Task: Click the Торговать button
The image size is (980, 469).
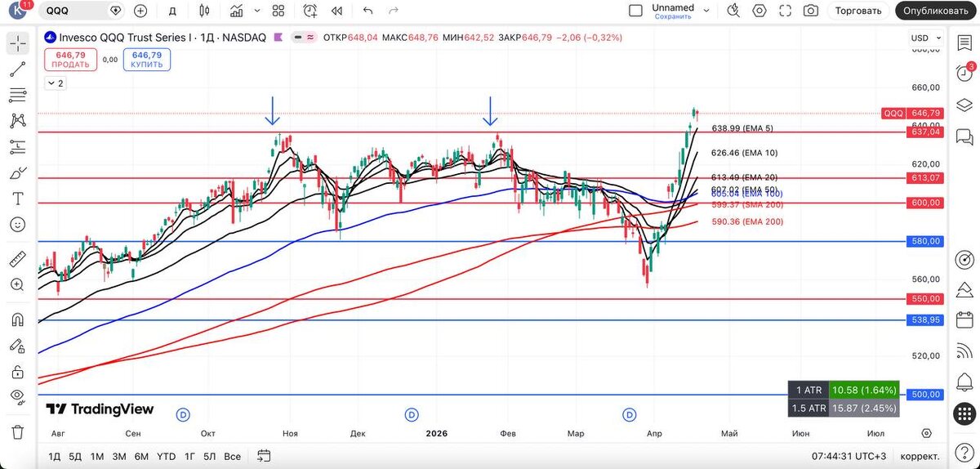Action: point(858,11)
